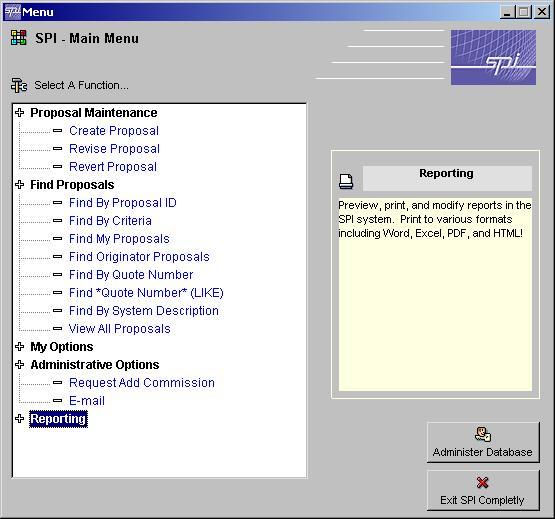Collapse the Administrative Options node
Screen dimensions: 555x519
(20, 365)
